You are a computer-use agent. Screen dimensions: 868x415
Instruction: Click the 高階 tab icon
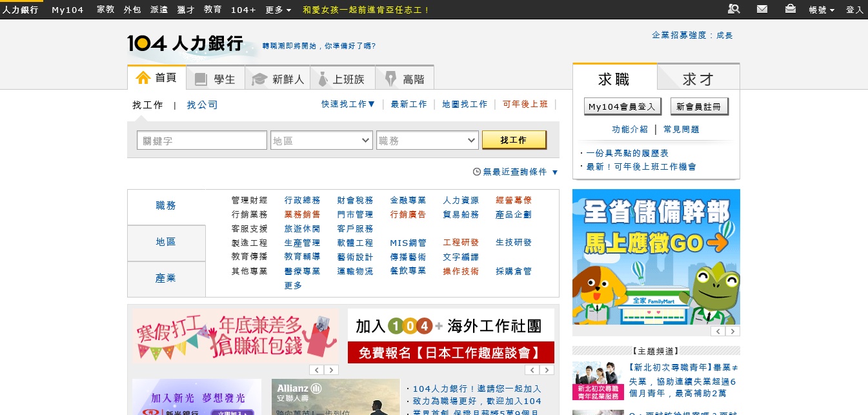[389, 77]
